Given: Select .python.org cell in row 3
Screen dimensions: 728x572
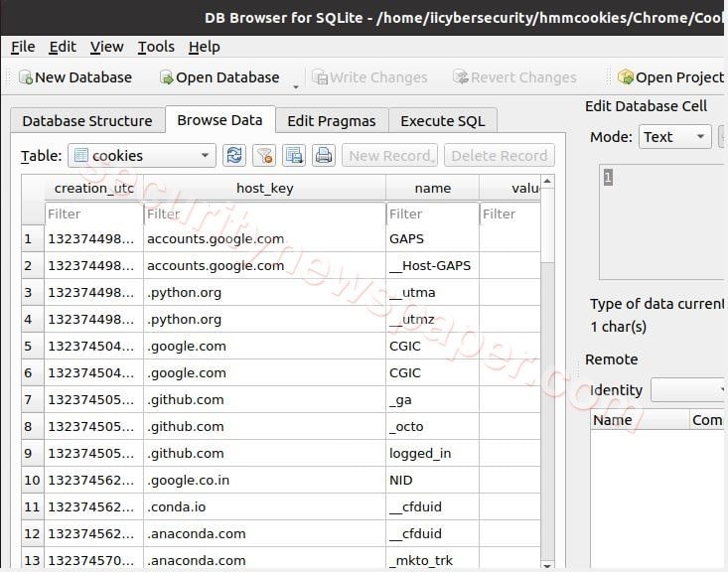Looking at the screenshot, I should 264,293.
